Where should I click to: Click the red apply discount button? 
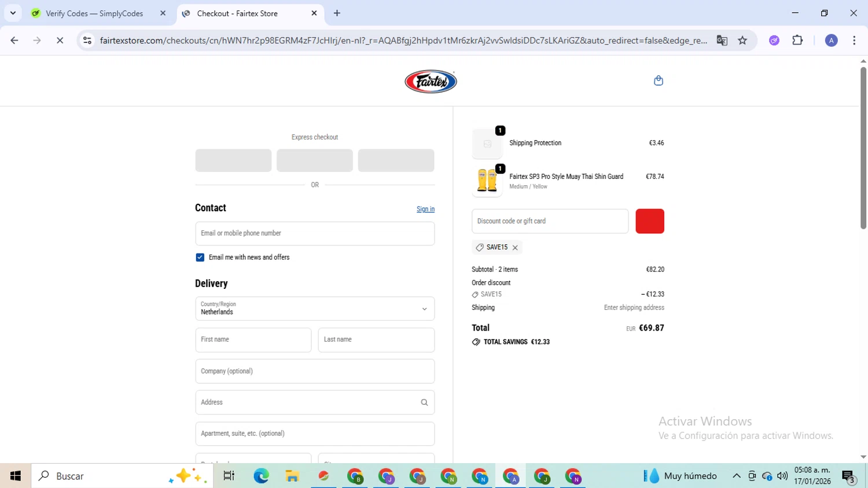(650, 221)
